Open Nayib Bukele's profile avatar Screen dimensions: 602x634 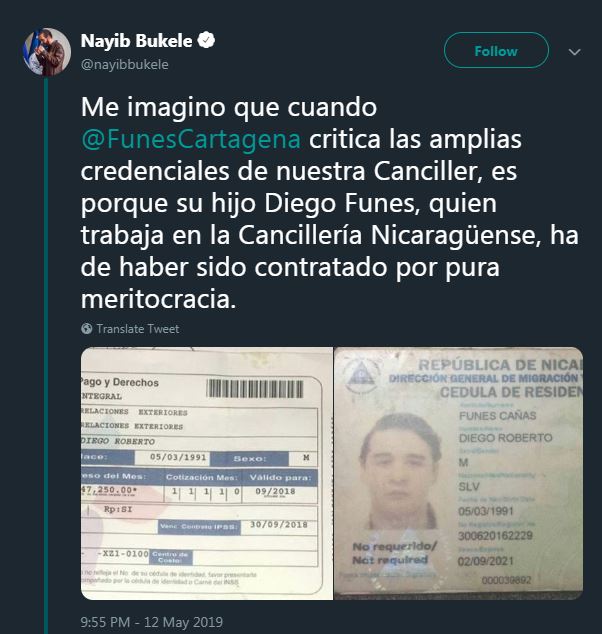(x=48, y=51)
